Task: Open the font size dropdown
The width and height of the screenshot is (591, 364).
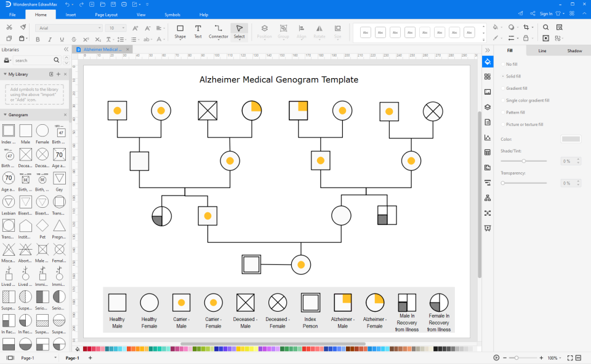Action: point(123,27)
